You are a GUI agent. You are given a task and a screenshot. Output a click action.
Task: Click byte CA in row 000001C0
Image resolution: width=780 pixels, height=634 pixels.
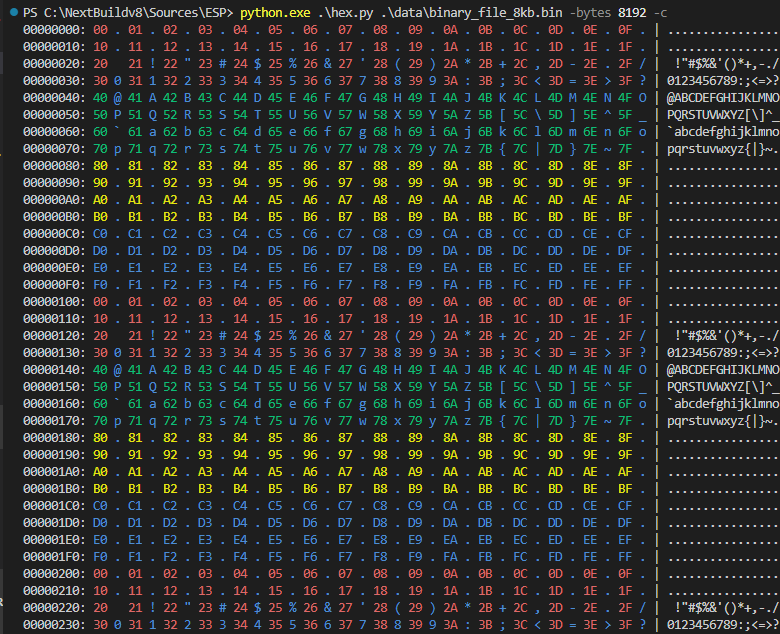click(450, 506)
